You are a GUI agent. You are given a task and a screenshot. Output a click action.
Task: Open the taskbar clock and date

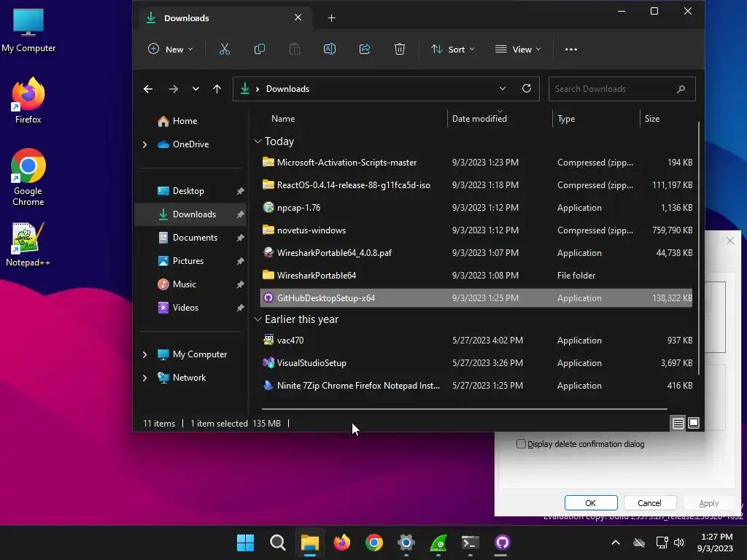715,542
